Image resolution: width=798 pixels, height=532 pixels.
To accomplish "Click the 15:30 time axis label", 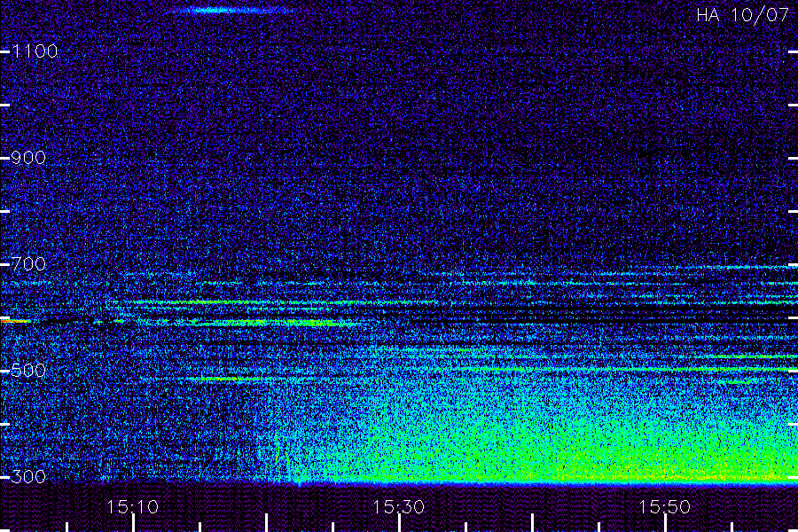I will [398, 507].
